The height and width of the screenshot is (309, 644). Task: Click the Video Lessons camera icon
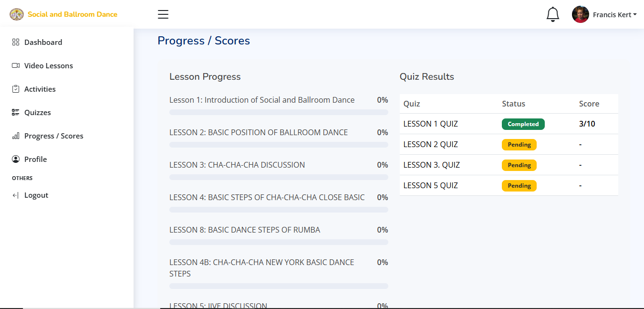pyautogui.click(x=16, y=65)
